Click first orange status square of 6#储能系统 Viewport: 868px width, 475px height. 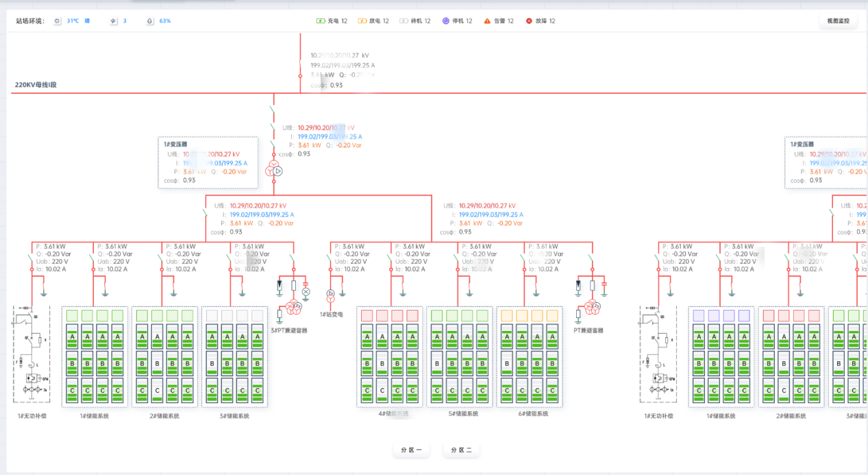point(506,316)
